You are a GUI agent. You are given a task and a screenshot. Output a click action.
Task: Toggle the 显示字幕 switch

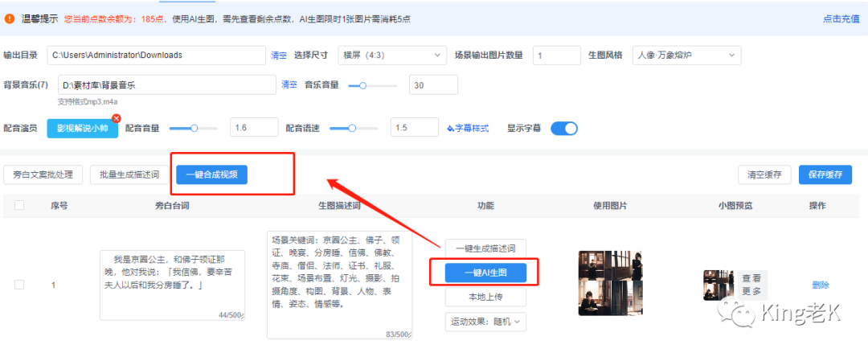(563, 129)
